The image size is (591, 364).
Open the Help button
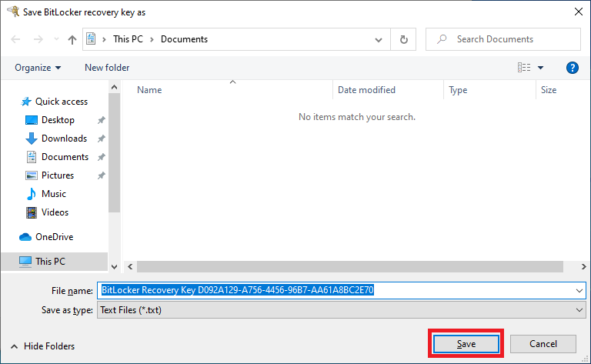click(x=573, y=68)
